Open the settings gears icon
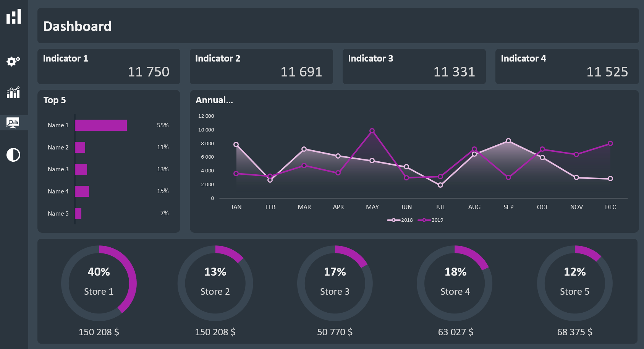This screenshot has height=349, width=644. [13, 61]
